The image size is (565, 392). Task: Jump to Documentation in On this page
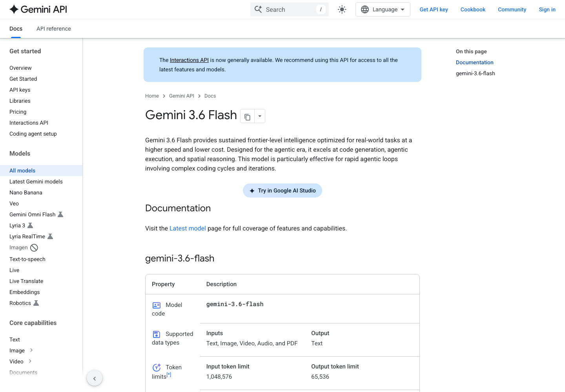pos(474,62)
